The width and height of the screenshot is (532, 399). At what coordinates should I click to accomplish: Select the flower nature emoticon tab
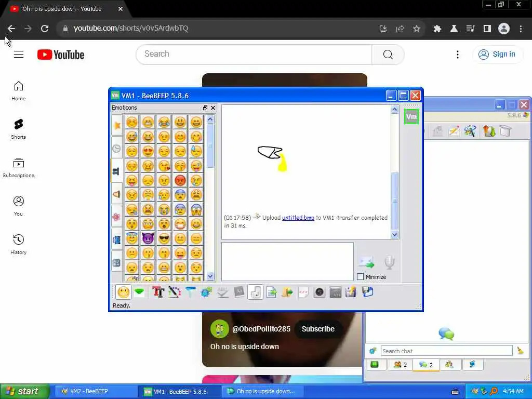coord(117,217)
